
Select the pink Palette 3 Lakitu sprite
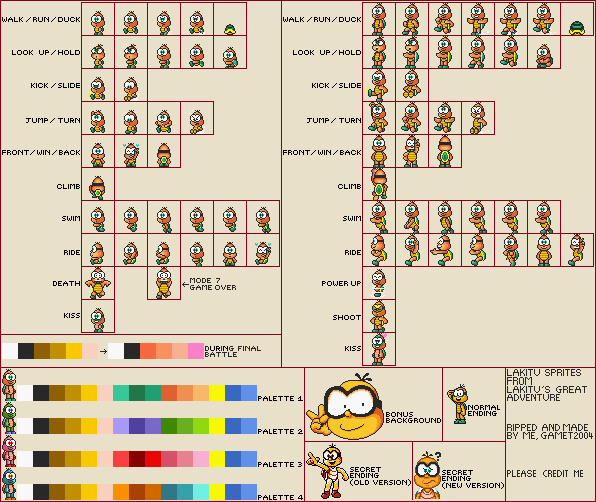(x=9, y=451)
